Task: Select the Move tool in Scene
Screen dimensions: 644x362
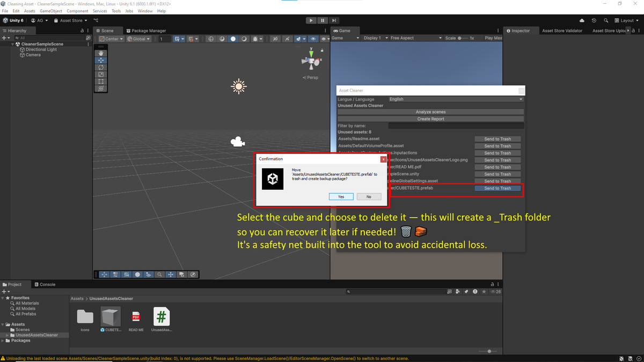Action: (101, 61)
